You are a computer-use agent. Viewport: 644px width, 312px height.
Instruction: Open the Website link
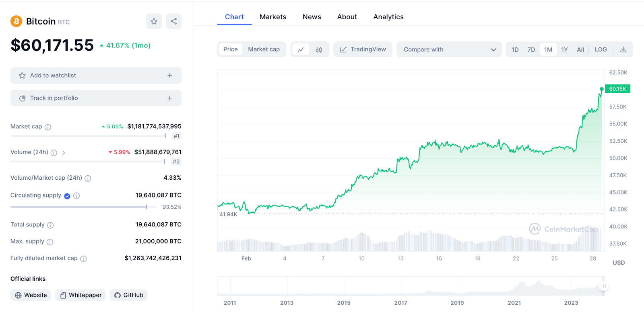point(31,295)
